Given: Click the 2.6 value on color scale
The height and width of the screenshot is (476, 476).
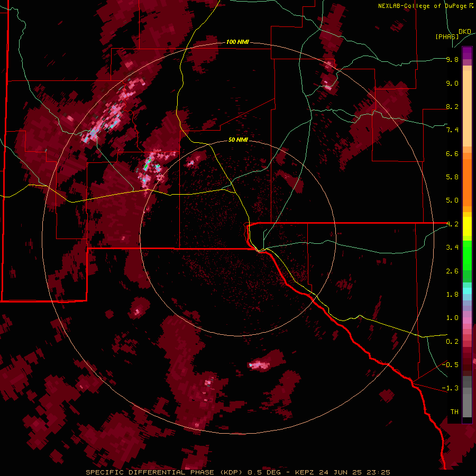Looking at the screenshot, I should click(452, 271).
